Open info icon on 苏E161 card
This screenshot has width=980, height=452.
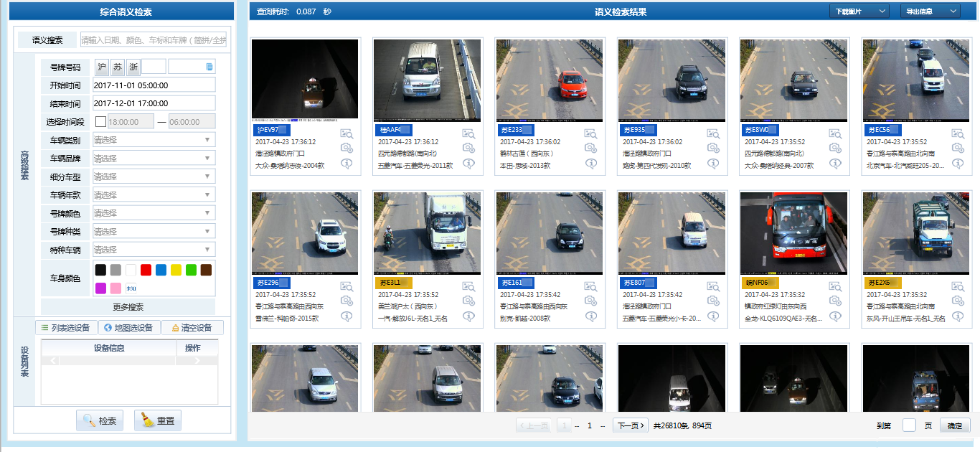[591, 316]
